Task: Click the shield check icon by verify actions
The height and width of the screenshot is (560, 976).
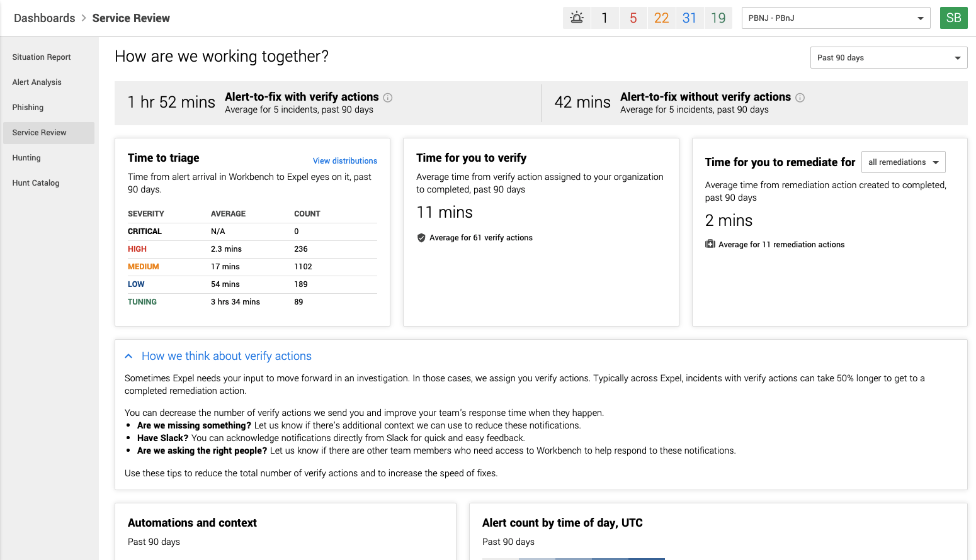Action: pos(421,238)
